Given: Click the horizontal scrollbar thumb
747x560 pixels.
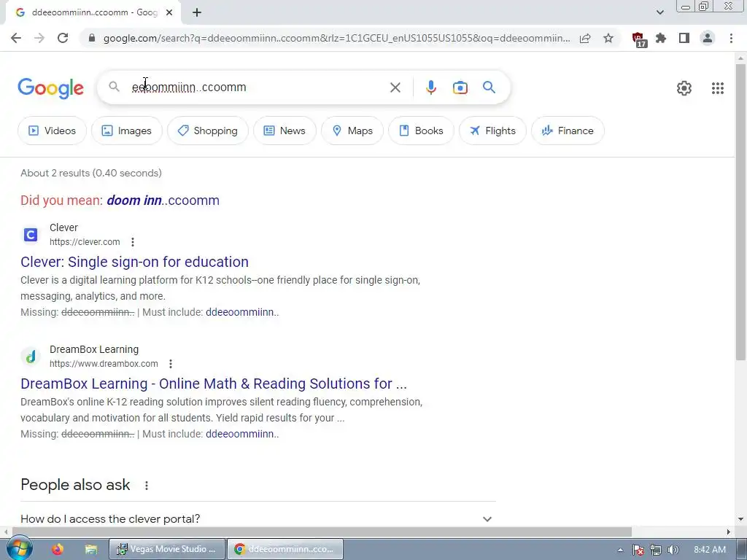Looking at the screenshot, I should coord(322,532).
